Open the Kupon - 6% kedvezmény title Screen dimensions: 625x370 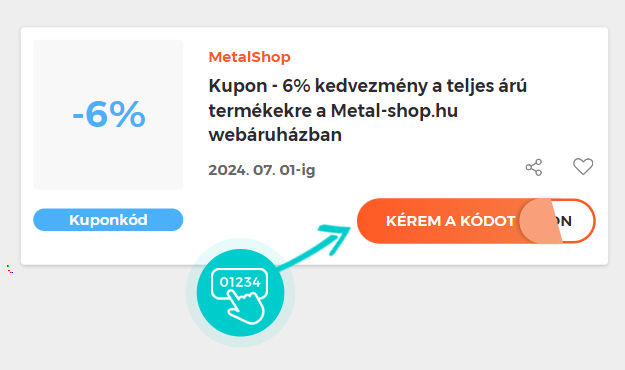click(368, 110)
